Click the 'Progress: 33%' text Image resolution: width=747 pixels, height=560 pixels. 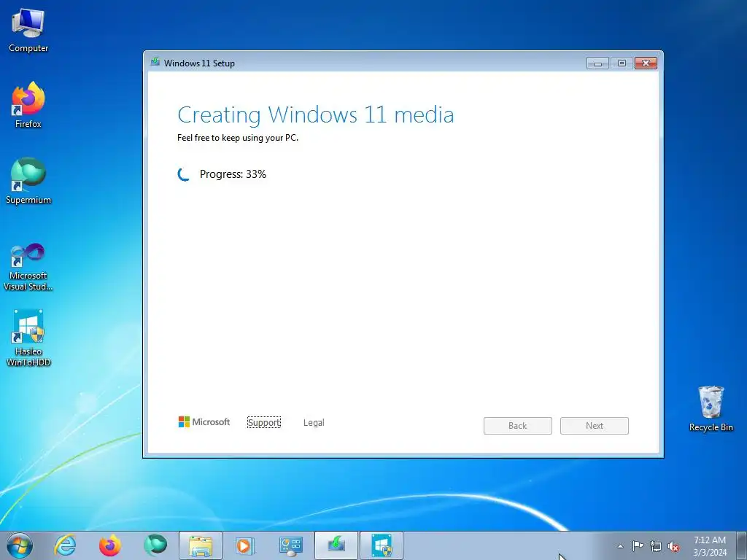pos(233,174)
